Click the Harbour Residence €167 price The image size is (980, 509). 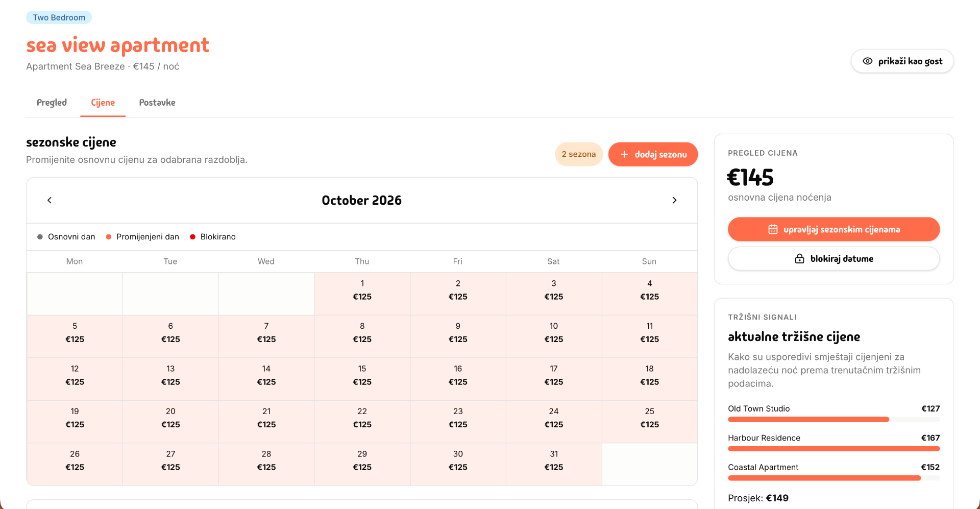(930, 438)
